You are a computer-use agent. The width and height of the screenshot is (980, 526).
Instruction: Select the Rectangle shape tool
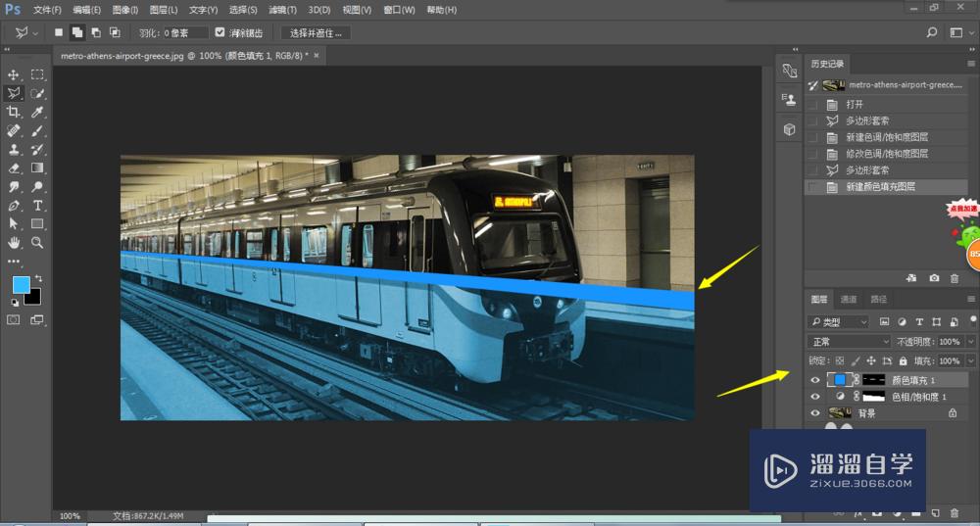click(x=37, y=223)
